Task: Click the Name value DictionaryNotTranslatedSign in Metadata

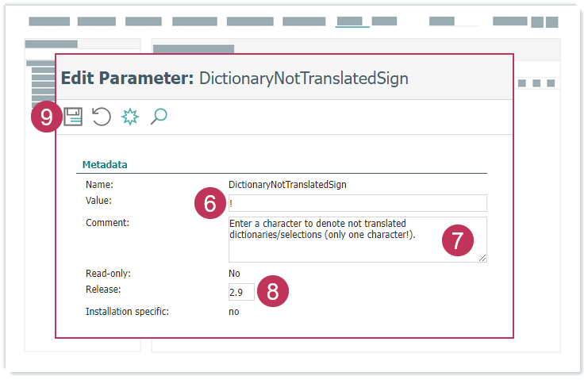Action: [x=287, y=185]
